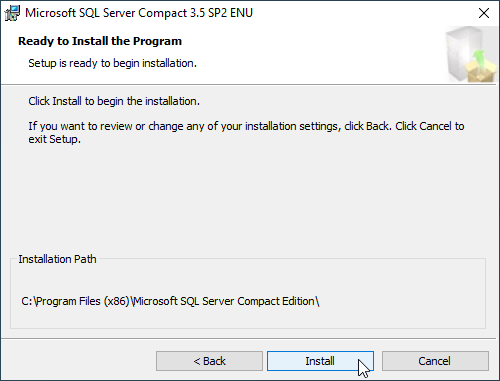The image size is (500, 381).
Task: Click the empty title bar area beside the title
Action: pos(363,13)
